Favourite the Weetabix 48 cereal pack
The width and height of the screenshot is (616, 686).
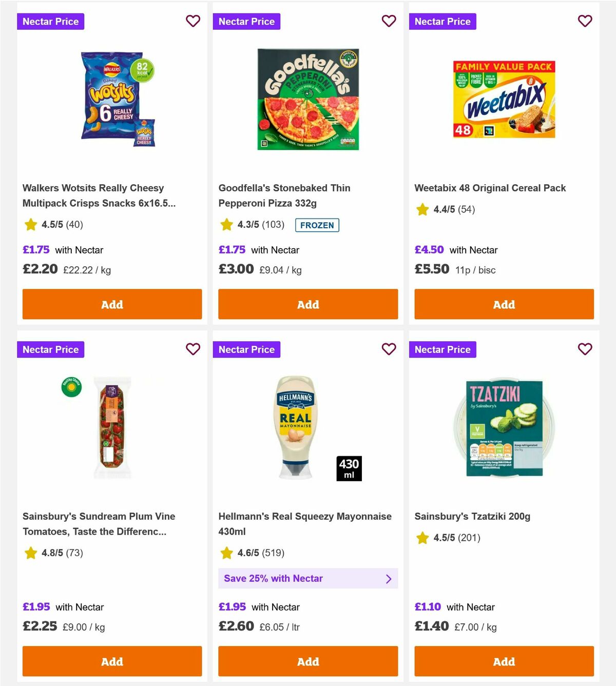click(585, 21)
